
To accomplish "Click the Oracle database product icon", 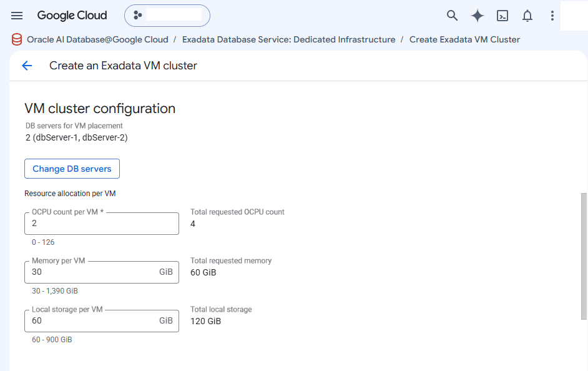I will click(17, 39).
